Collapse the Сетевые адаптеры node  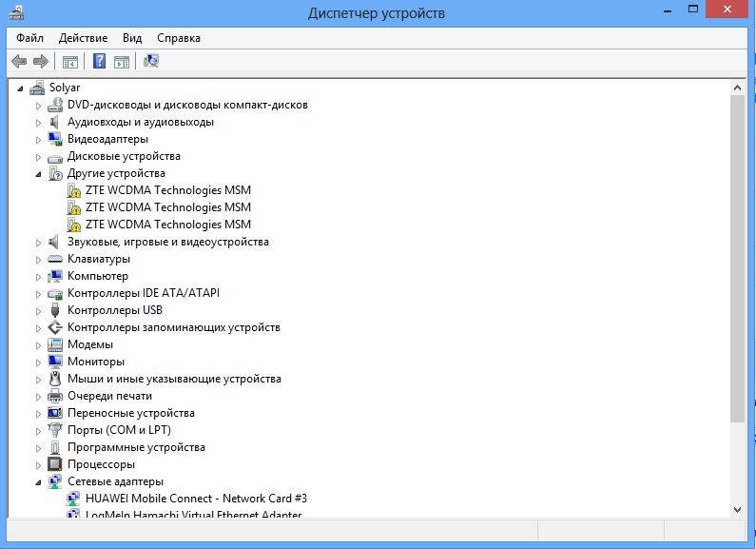[39, 482]
